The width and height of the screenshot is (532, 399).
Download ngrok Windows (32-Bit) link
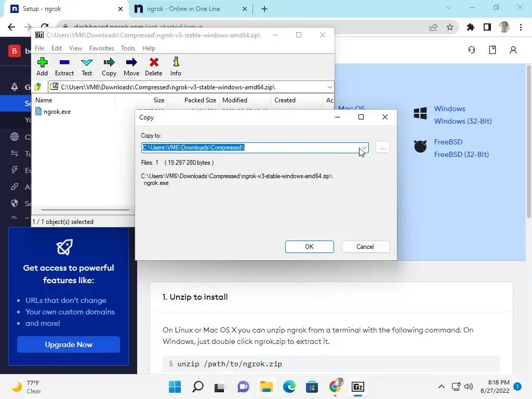(x=463, y=121)
